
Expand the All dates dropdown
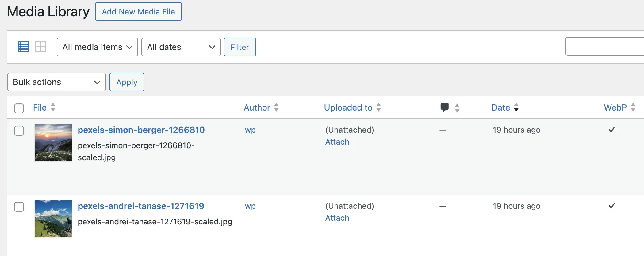click(x=181, y=47)
